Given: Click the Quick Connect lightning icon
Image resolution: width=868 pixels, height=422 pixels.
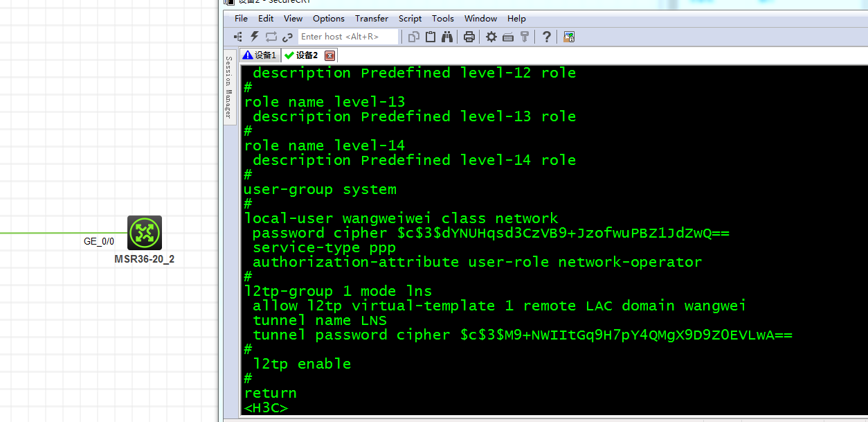Looking at the screenshot, I should tap(254, 37).
